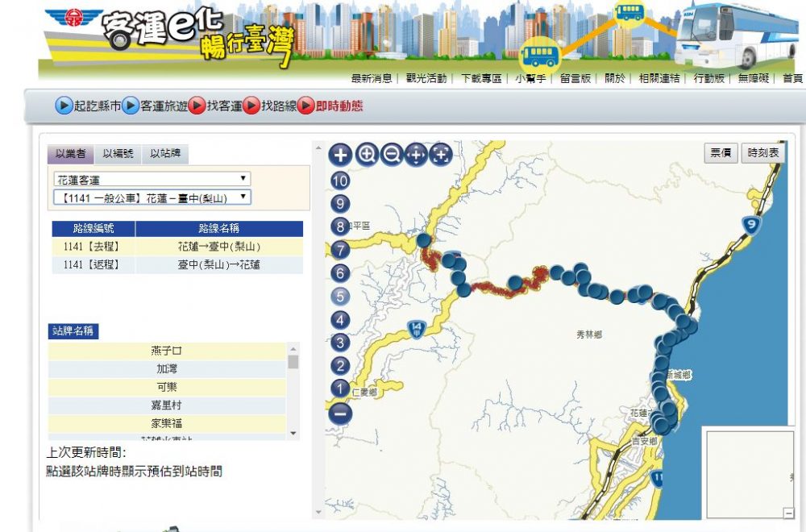Activate the pan map tool
This screenshot has width=806, height=532.
pos(416,154)
